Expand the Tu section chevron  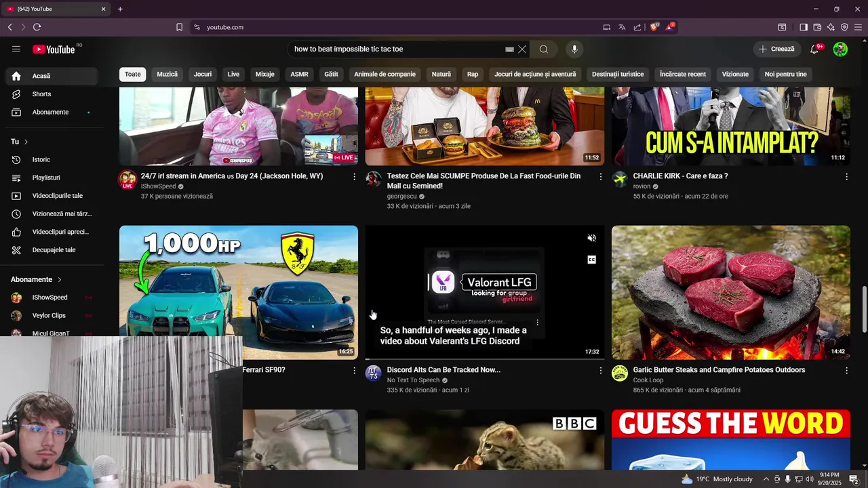(x=26, y=142)
